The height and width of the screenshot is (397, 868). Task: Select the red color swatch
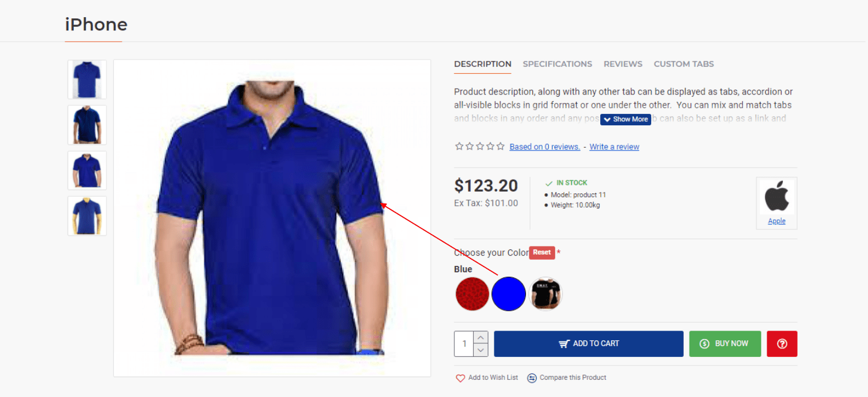click(472, 293)
